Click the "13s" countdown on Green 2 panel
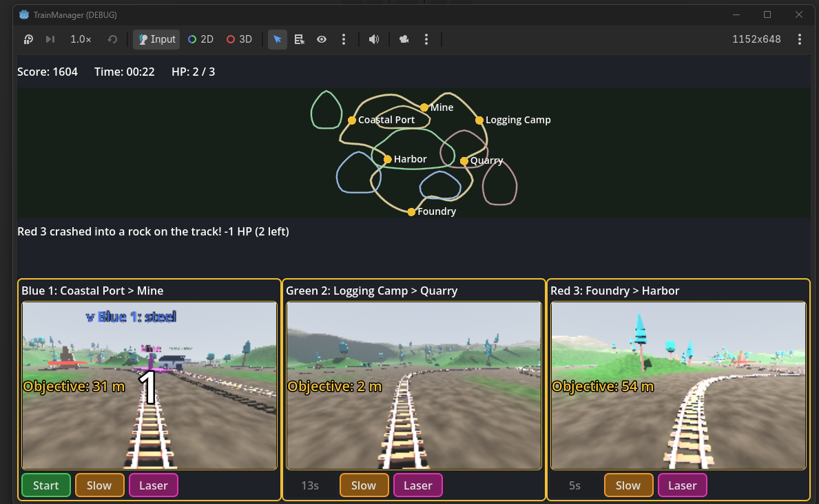The height and width of the screenshot is (504, 819). [310, 485]
